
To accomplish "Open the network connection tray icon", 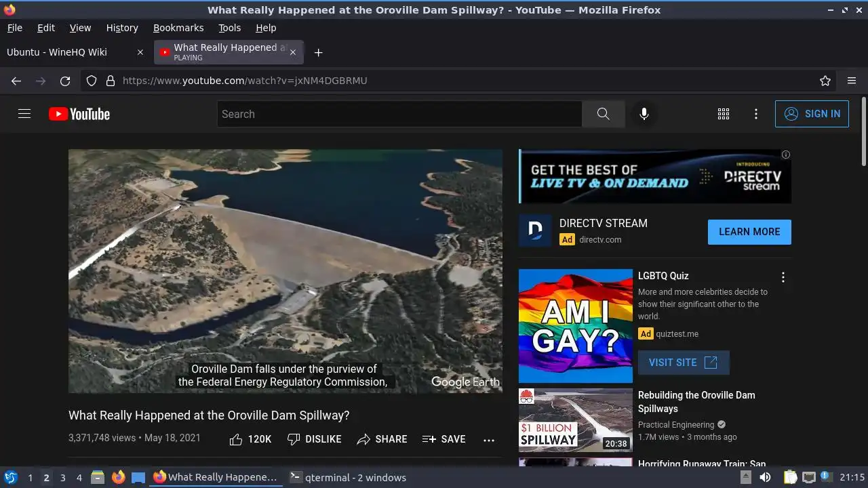I will 809,477.
